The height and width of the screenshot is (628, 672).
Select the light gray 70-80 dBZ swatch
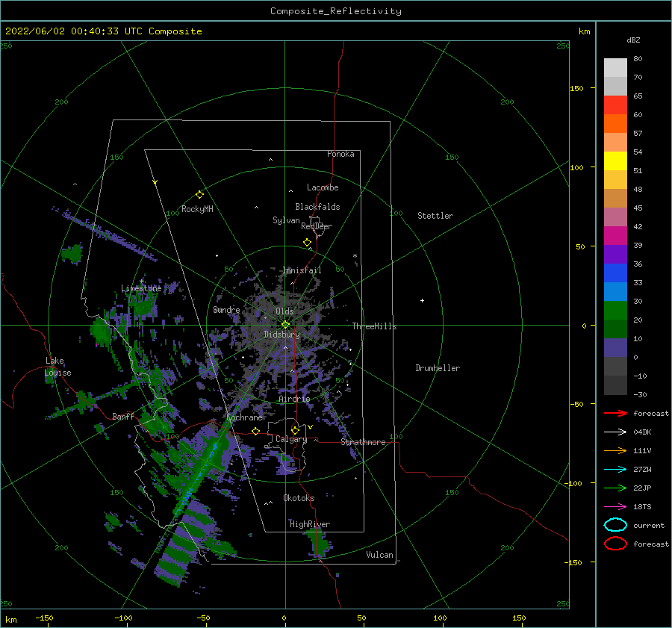pos(615,68)
